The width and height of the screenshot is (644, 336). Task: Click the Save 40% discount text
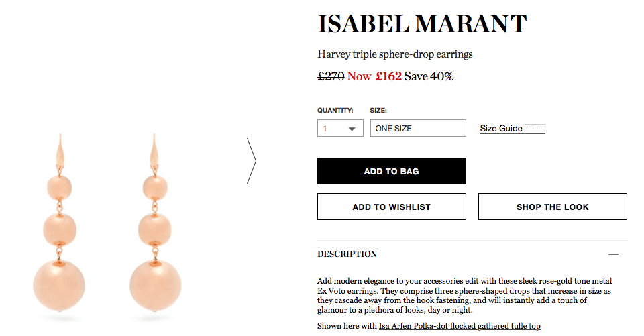point(429,76)
